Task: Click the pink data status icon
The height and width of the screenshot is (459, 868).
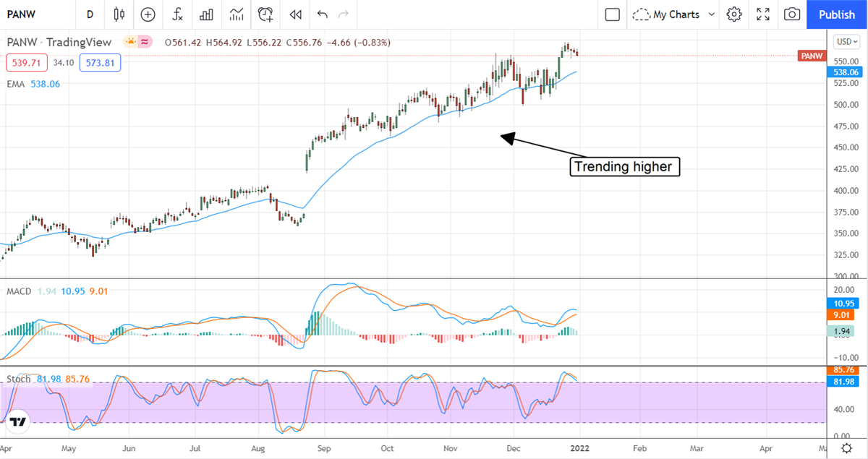Action: tap(145, 43)
